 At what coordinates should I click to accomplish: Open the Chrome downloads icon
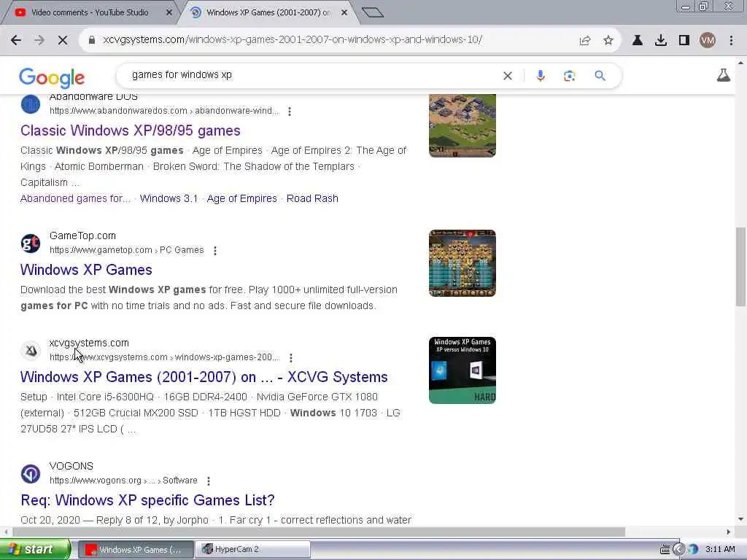(661, 41)
